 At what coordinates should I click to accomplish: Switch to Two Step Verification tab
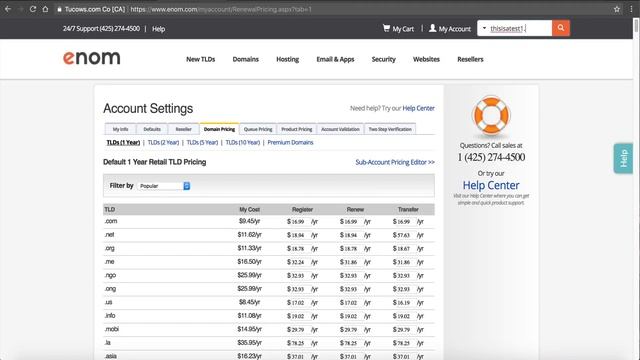click(x=390, y=129)
